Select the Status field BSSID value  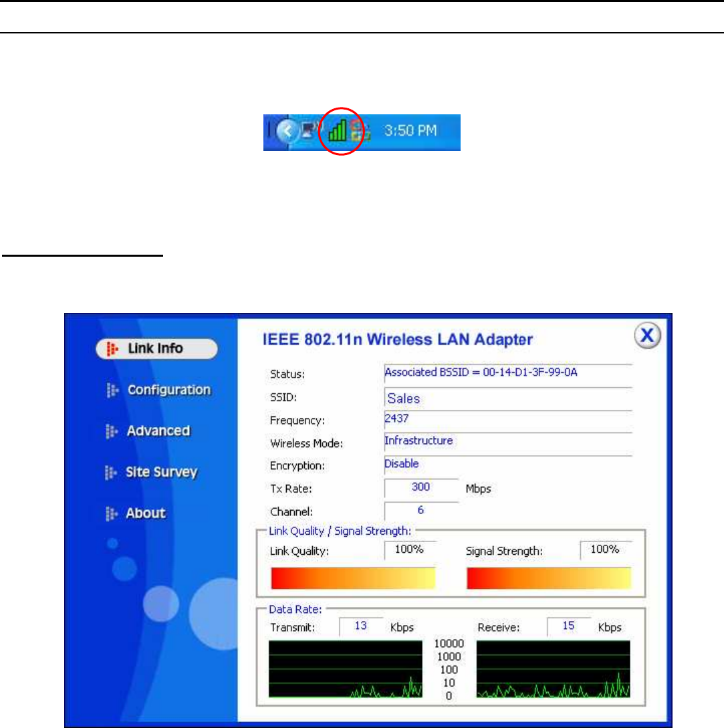point(508,373)
